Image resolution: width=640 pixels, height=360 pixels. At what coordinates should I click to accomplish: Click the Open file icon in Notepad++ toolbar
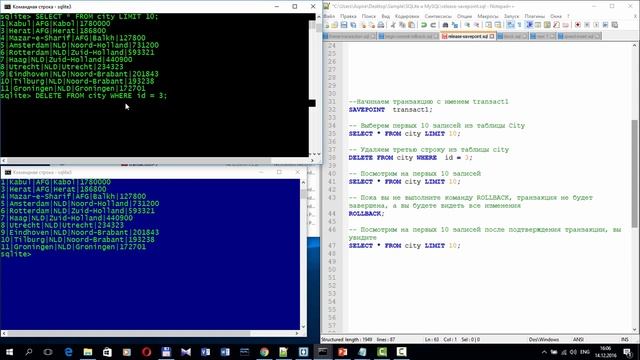pyautogui.click(x=335, y=25)
